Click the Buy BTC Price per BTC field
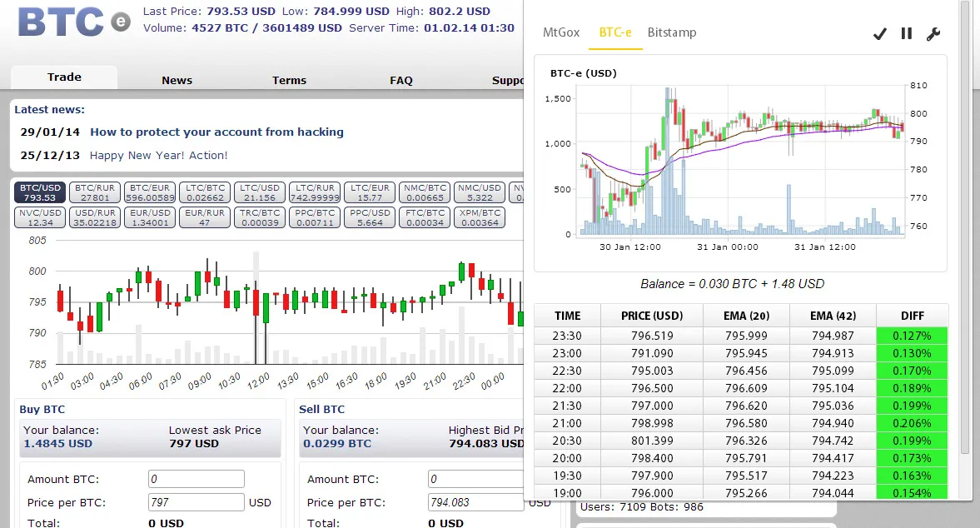Viewport: 980px width, 528px height. (196, 502)
